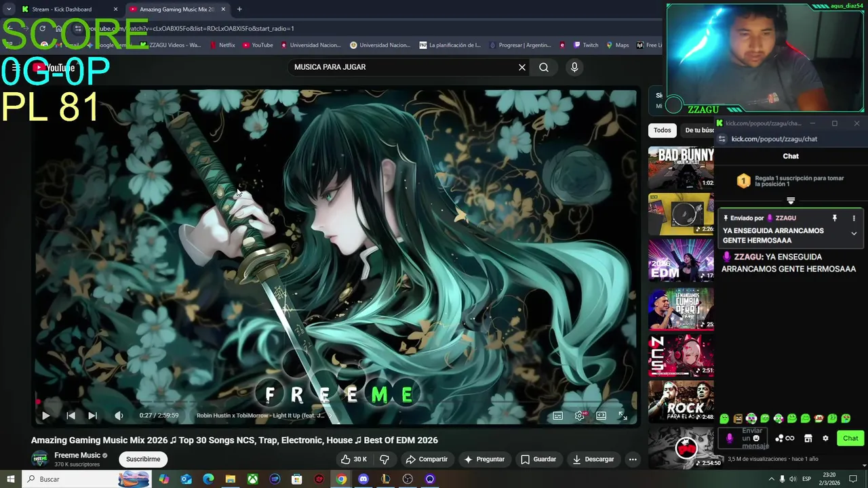Open the Freeme Music channel name link
Viewport: 868px width, 488px height.
pyautogui.click(x=77, y=455)
